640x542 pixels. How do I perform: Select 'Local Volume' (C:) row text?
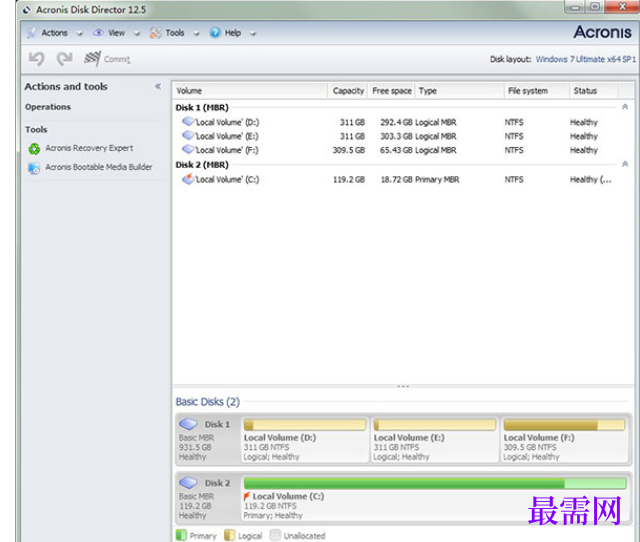coord(227,179)
